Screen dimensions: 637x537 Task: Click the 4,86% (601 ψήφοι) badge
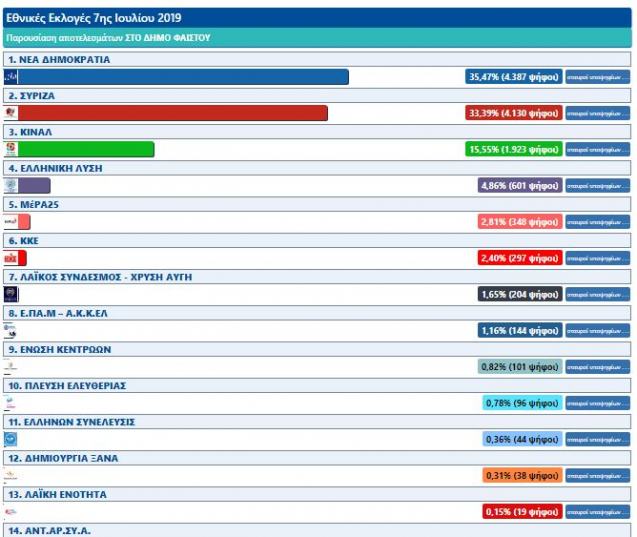(x=520, y=186)
